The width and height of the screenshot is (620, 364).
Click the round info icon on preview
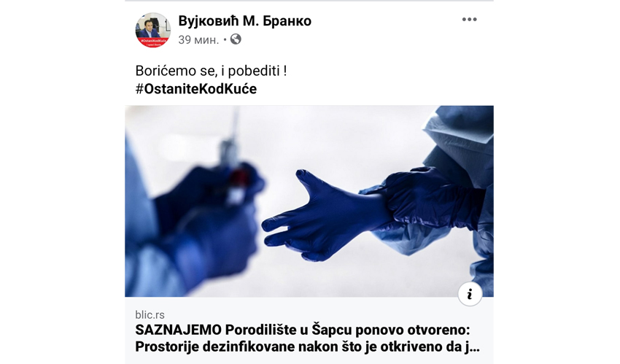(470, 294)
